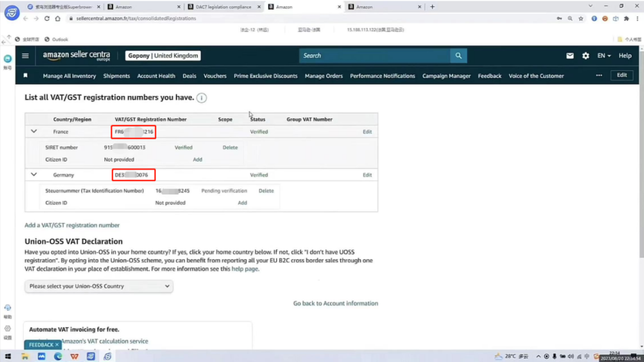This screenshot has width=644, height=362.
Task: Collapse the France registration row
Action: (x=33, y=131)
